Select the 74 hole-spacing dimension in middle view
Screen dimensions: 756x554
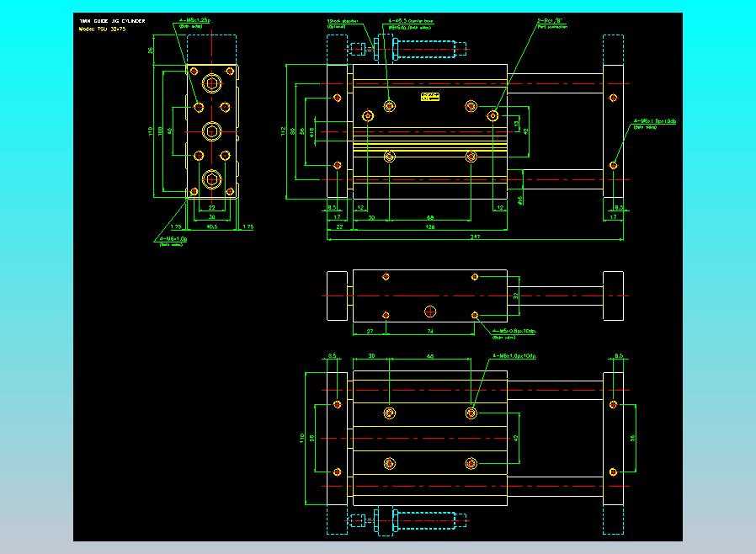coord(431,332)
